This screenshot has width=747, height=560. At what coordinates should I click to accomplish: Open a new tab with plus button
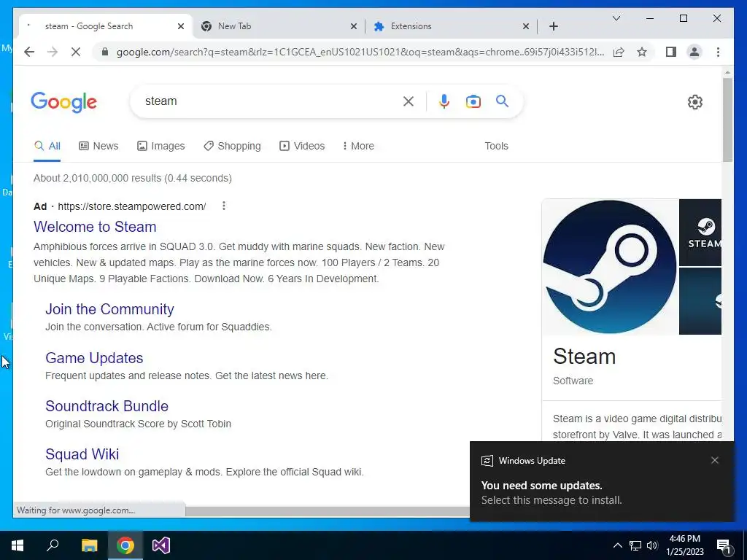(x=553, y=26)
